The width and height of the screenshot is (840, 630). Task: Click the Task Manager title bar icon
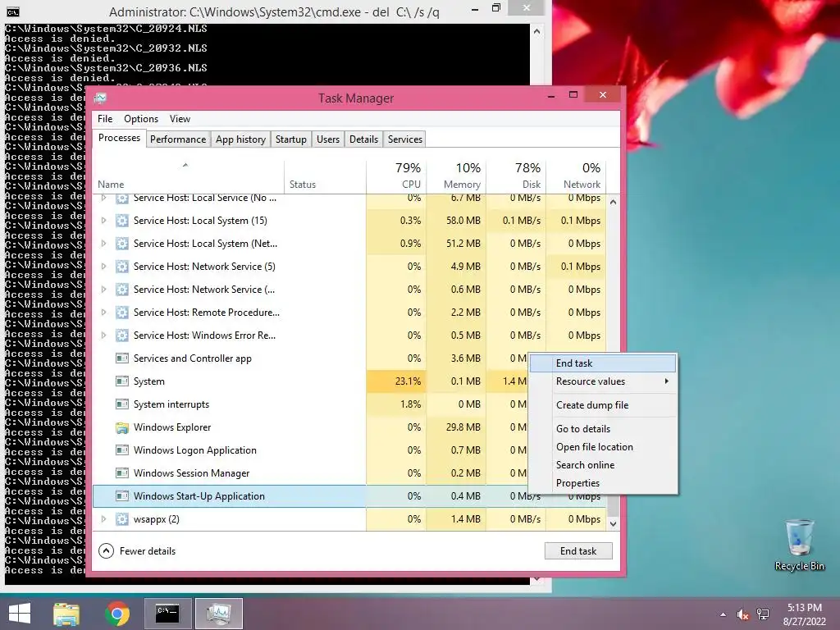(x=100, y=98)
